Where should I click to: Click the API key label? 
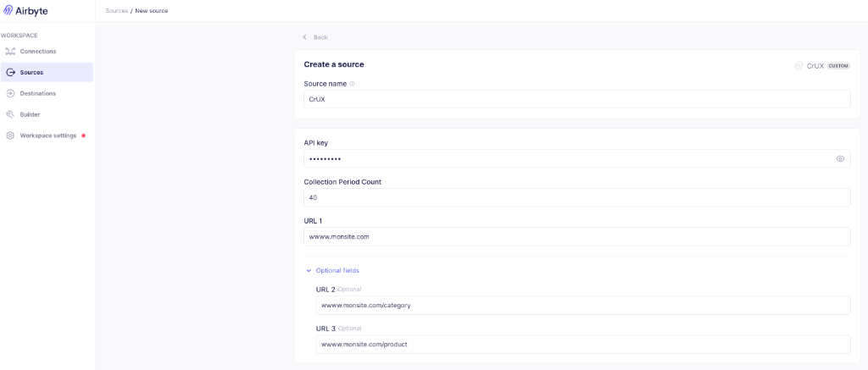(316, 143)
